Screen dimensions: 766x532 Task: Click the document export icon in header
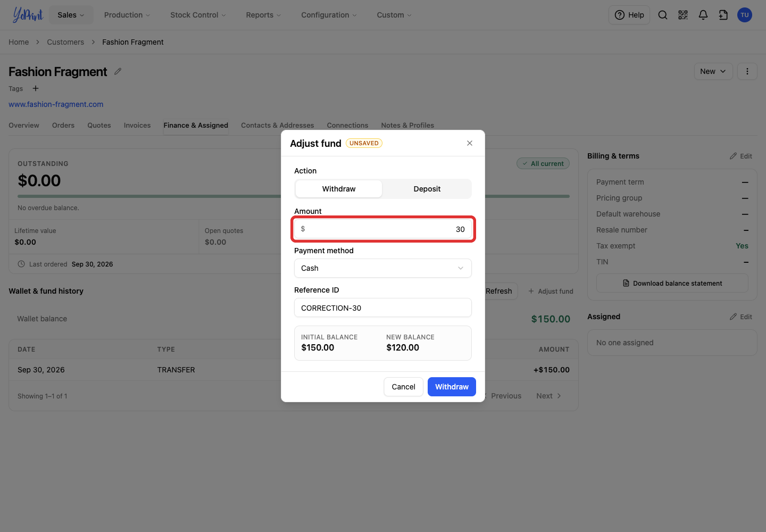(x=723, y=15)
